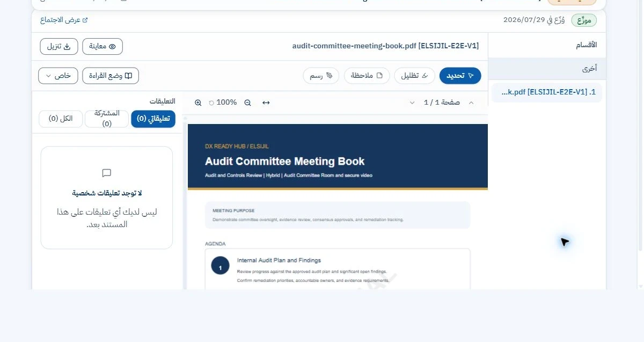Viewport: 644px width, 342px height.
Task: Click the معاينة preview button
Action: point(103,47)
